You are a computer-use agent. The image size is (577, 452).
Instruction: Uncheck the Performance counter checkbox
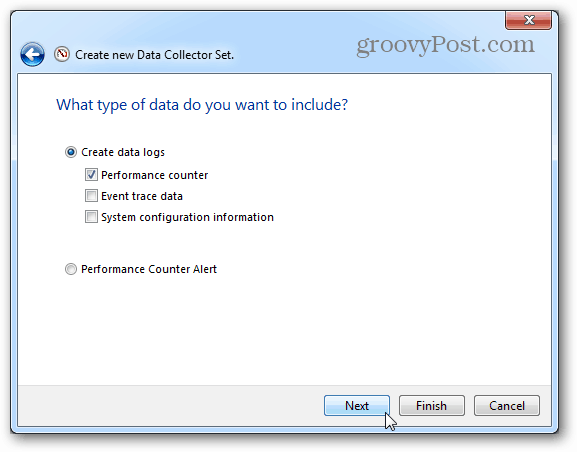point(91,174)
